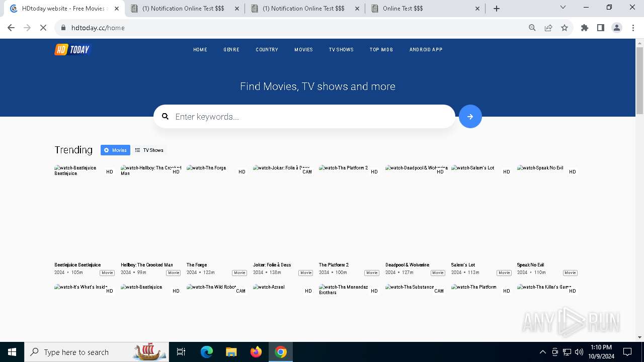Open Chrome three-dot menu

coord(633,28)
